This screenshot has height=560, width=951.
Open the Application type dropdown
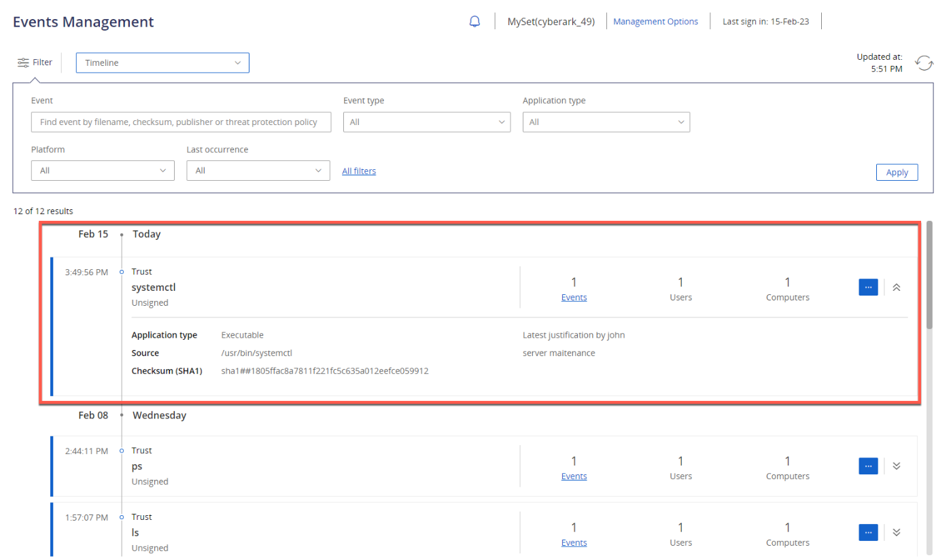pos(606,122)
